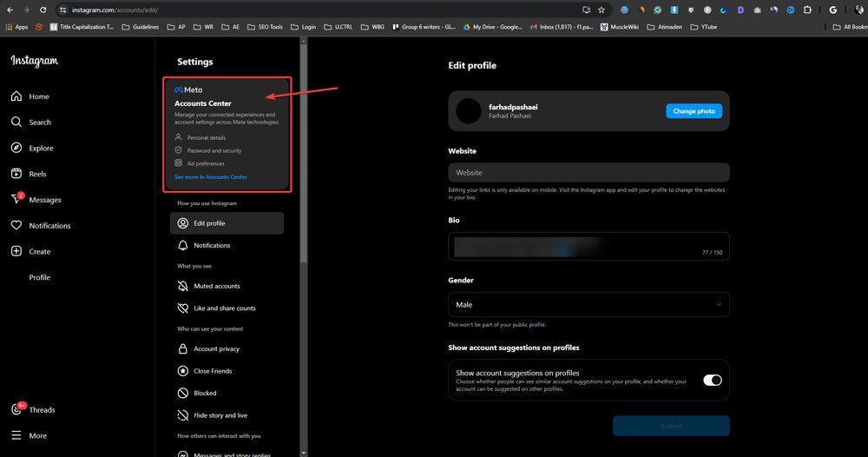Open Messages with unread badge
Screen dimensions: 868x457
36,200
